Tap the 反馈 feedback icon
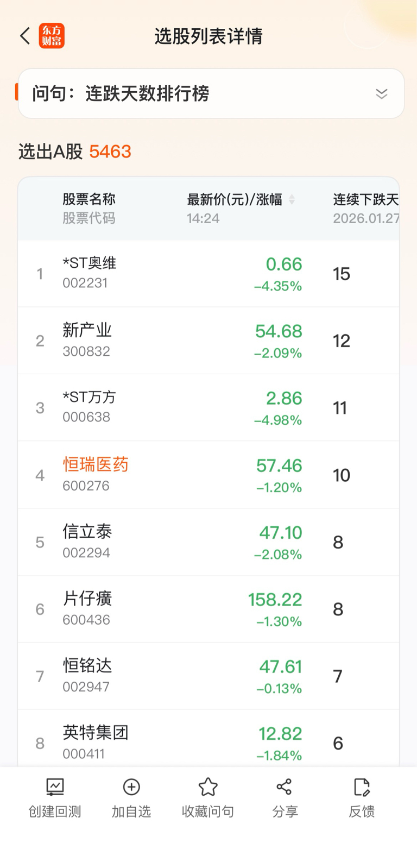The image size is (417, 868). [362, 787]
